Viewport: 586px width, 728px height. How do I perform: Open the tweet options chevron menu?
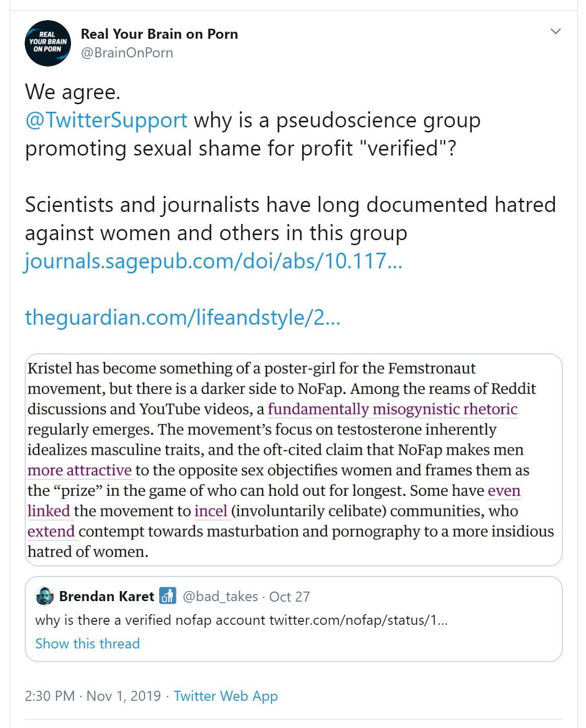pos(555,31)
